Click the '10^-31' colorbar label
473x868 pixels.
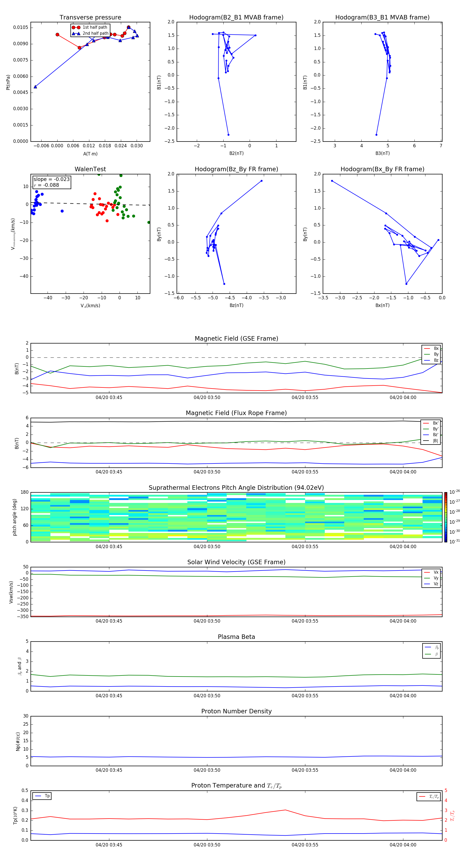tap(455, 542)
